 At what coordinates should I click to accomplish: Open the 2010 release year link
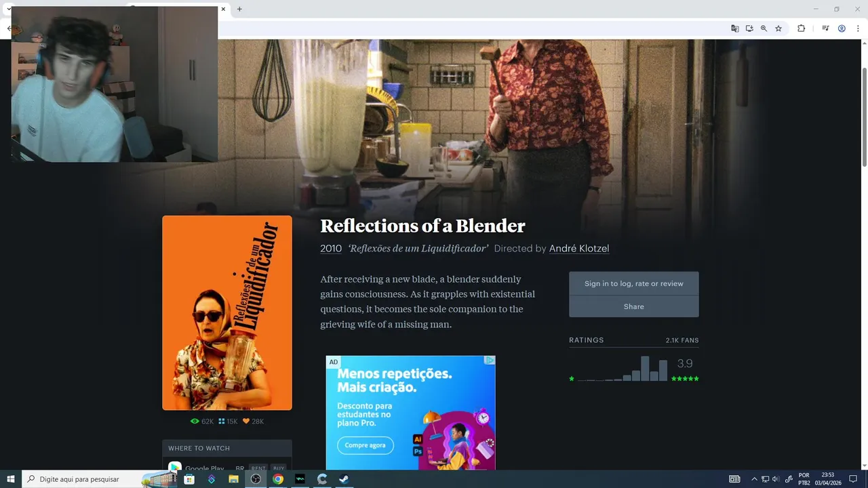(x=331, y=248)
